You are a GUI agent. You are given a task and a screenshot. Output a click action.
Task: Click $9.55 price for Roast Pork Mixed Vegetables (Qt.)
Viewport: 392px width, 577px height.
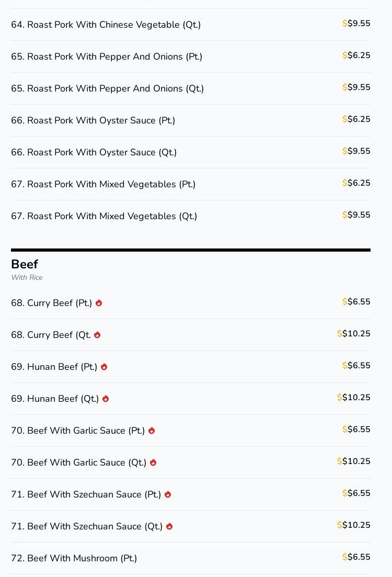pos(356,215)
